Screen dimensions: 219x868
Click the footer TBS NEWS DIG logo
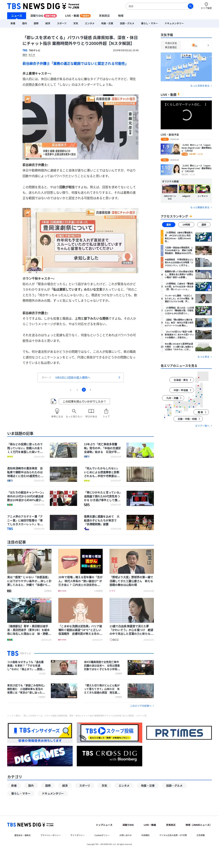click(30, 825)
